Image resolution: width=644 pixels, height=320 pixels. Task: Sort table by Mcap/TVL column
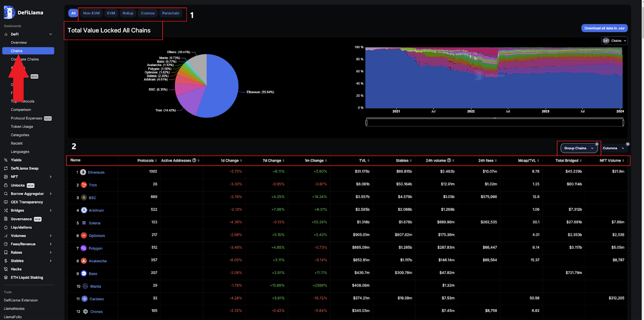(x=528, y=161)
